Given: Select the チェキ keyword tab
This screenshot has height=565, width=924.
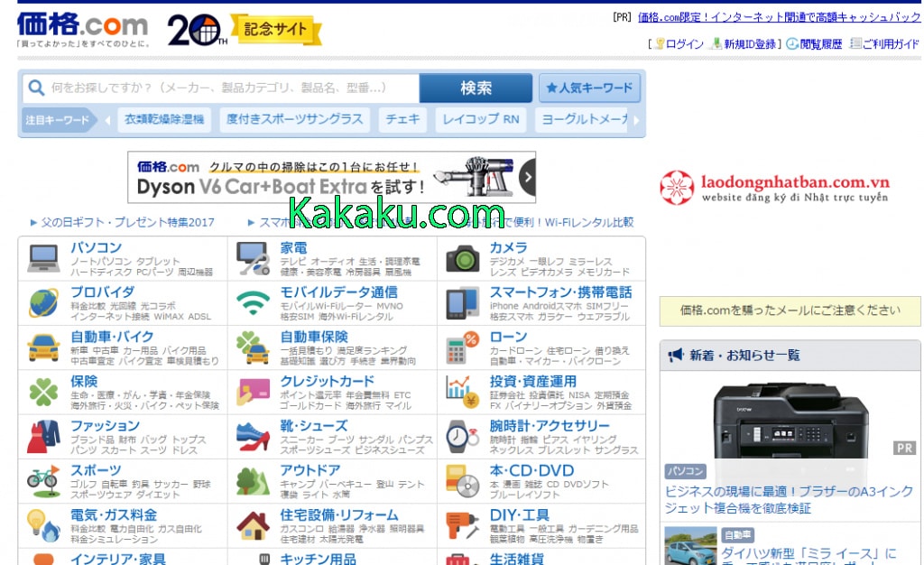Looking at the screenshot, I should [x=402, y=118].
